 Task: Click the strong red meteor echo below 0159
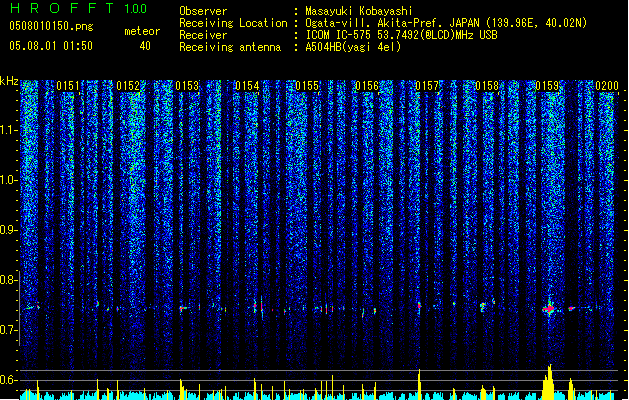(x=549, y=309)
